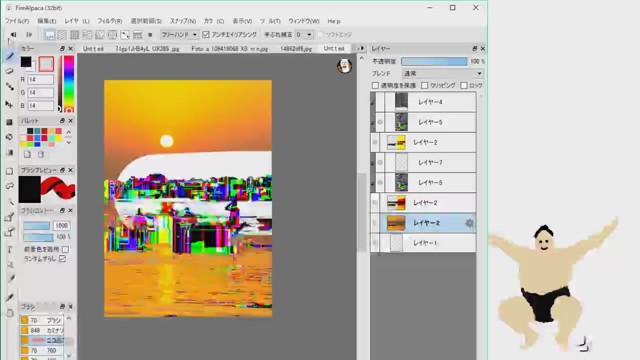
Task: Open snap settings icon in toolbar
Action: [x=138, y=35]
